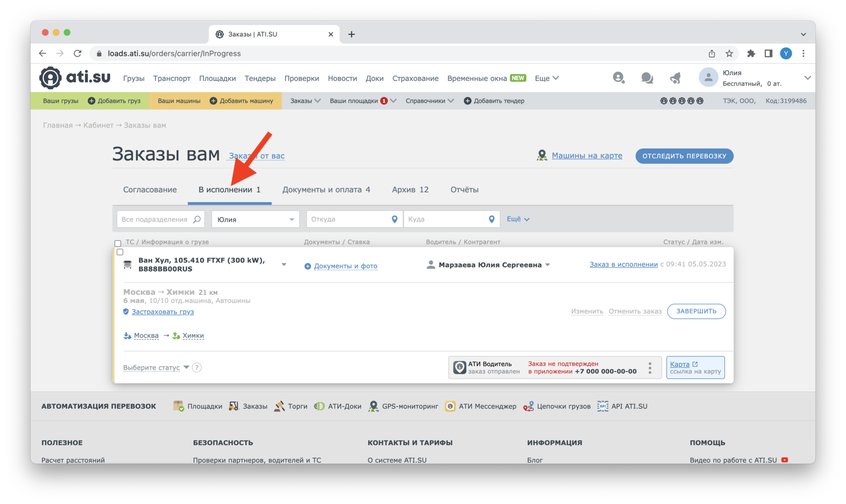846x504 pixels.
Task: Bookmark this page with the star icon
Action: 729,53
